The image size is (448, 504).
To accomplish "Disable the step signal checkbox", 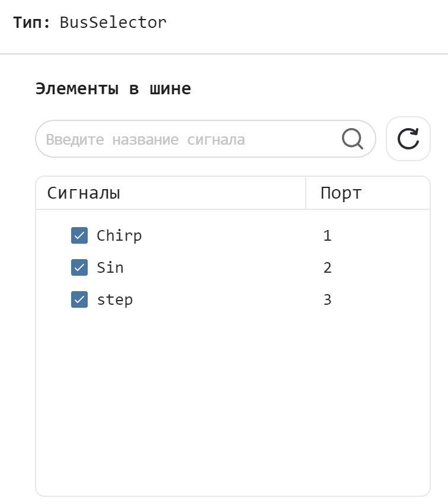I will (79, 299).
